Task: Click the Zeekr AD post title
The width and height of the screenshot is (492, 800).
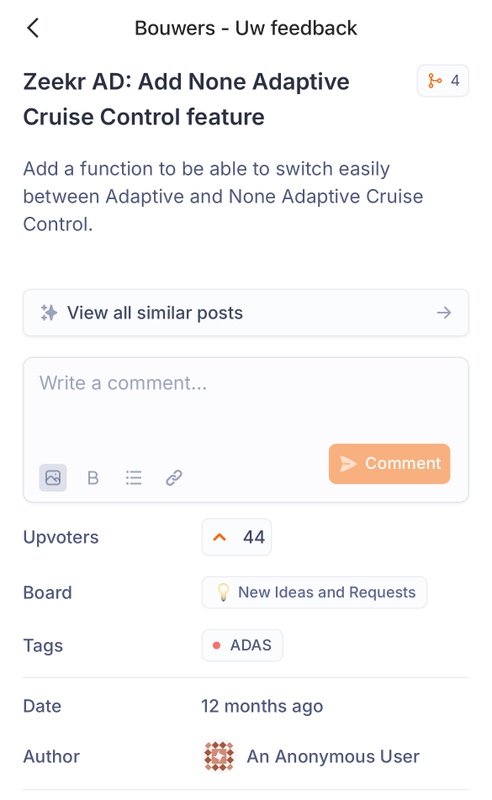Action: point(186,99)
